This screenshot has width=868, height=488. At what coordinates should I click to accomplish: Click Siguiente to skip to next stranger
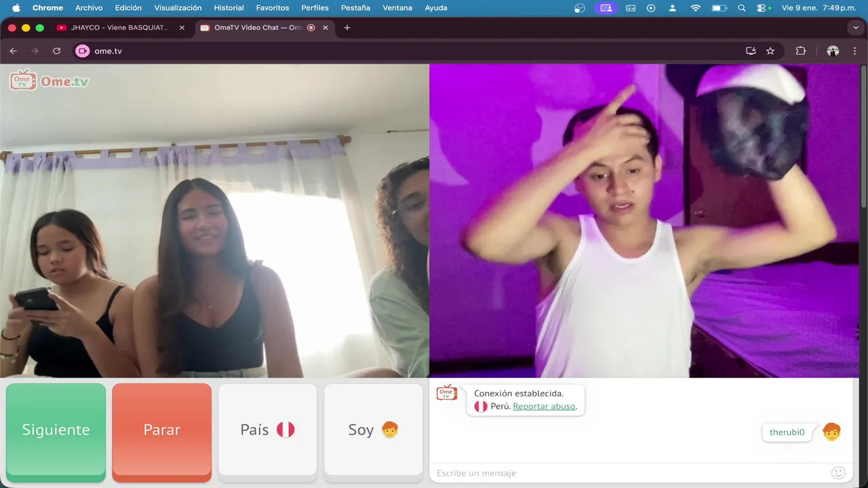pyautogui.click(x=56, y=432)
